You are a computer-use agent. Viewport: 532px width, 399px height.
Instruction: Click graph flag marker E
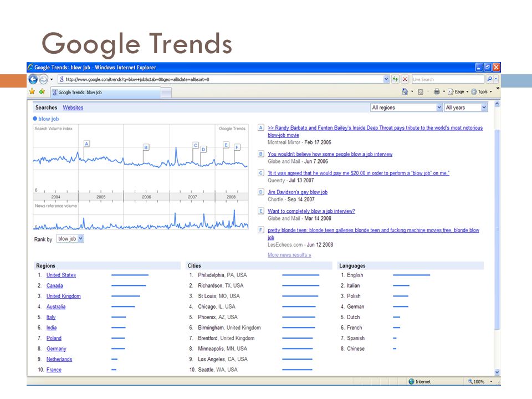click(226, 145)
